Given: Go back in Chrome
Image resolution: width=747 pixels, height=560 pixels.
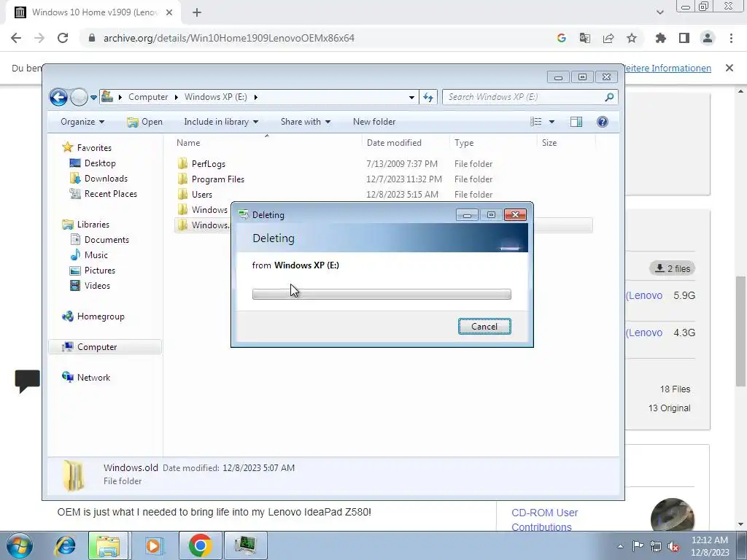Looking at the screenshot, I should pyautogui.click(x=16, y=38).
